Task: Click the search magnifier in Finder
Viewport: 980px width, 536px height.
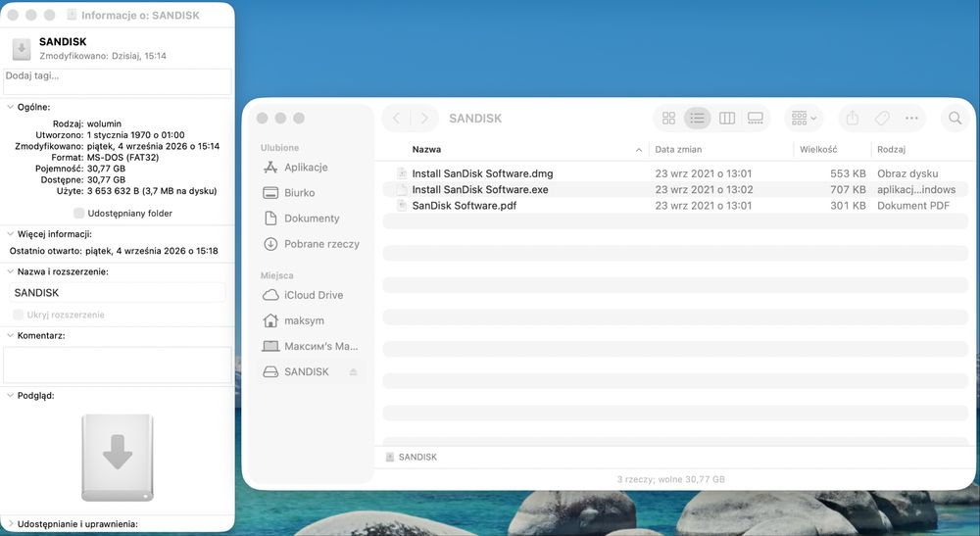Action: click(x=955, y=118)
